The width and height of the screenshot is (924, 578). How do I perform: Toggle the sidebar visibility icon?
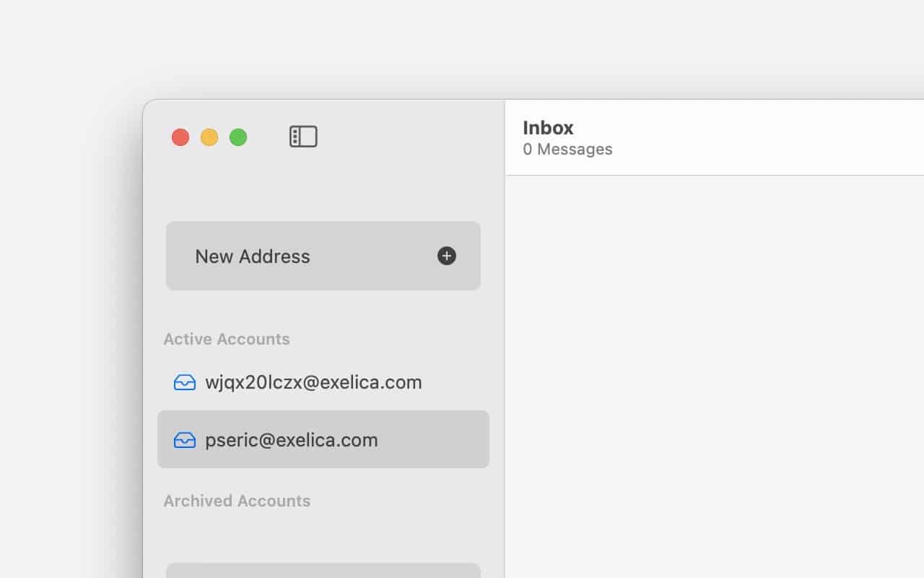click(x=303, y=137)
